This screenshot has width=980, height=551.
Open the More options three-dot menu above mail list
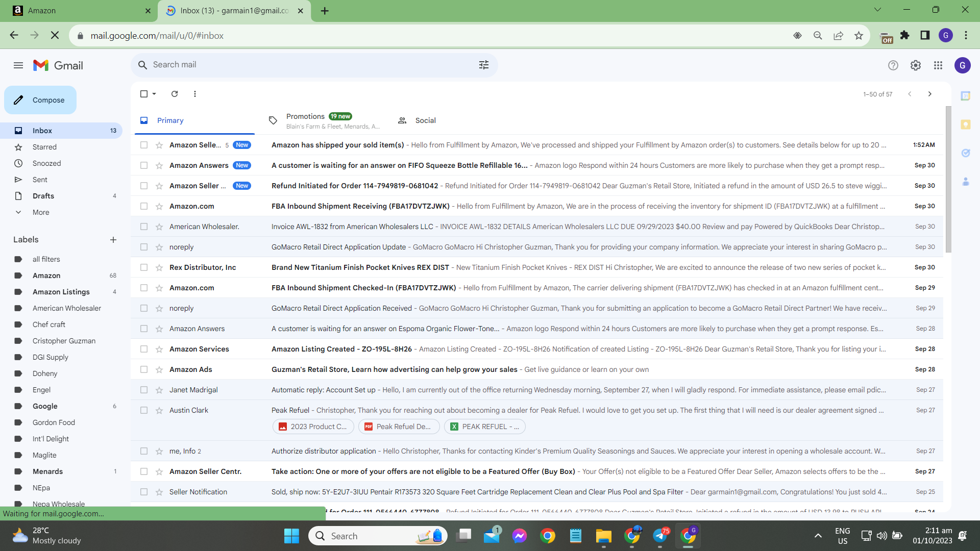195,94
